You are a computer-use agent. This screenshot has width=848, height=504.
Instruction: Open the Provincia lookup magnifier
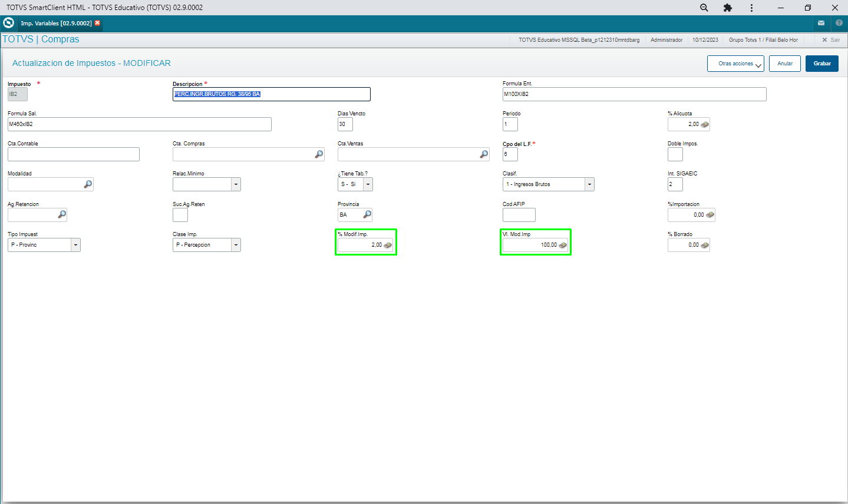(x=367, y=215)
